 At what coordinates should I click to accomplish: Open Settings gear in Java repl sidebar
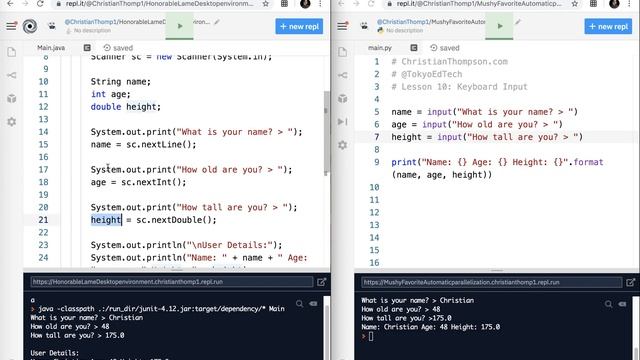click(11, 122)
